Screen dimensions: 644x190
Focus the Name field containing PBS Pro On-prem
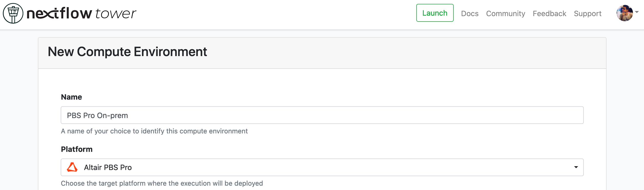click(322, 115)
